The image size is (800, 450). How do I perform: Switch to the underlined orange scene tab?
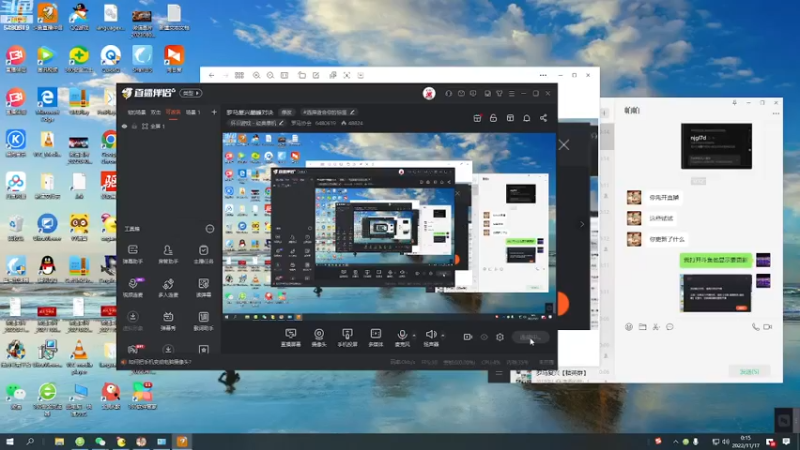pos(173,112)
